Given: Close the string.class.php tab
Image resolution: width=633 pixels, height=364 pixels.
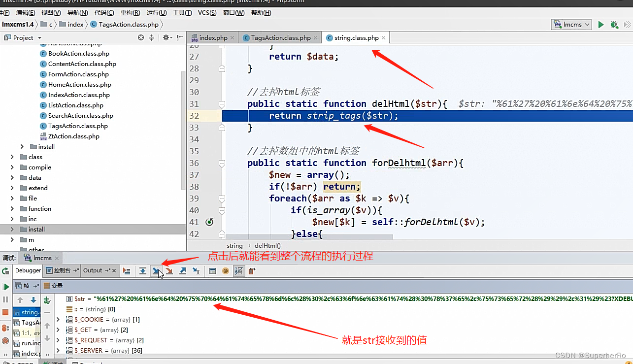Looking at the screenshot, I should pos(384,37).
